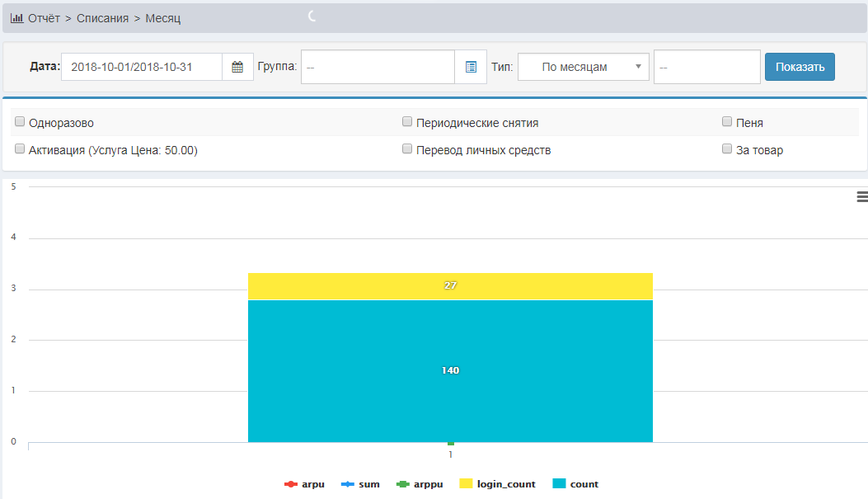Open the chart hamburger context menu
868x499 pixels.
pos(862,196)
